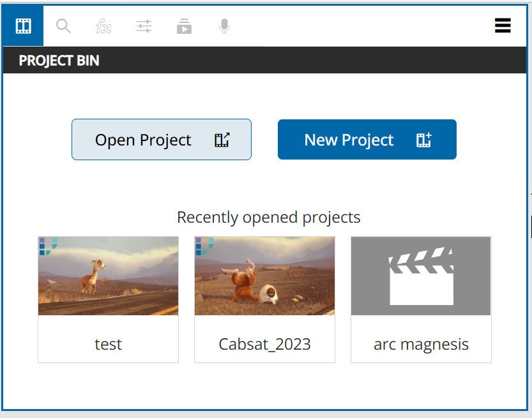Click the PROJECT BIN header title
This screenshot has height=418, width=532.
click(59, 61)
